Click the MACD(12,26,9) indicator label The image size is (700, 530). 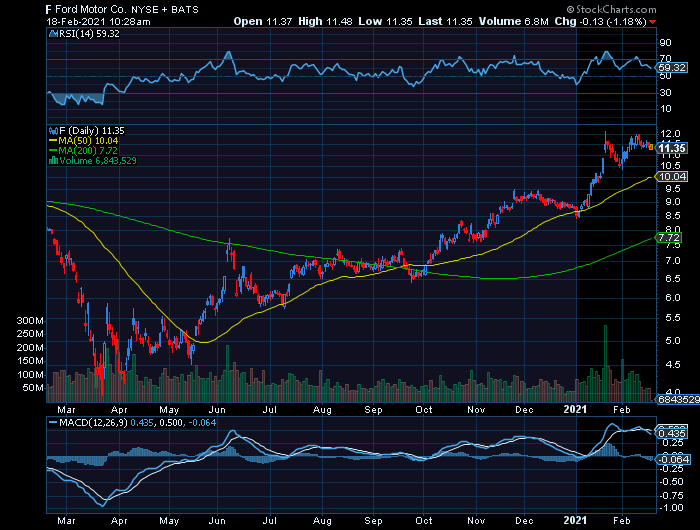(x=93, y=422)
